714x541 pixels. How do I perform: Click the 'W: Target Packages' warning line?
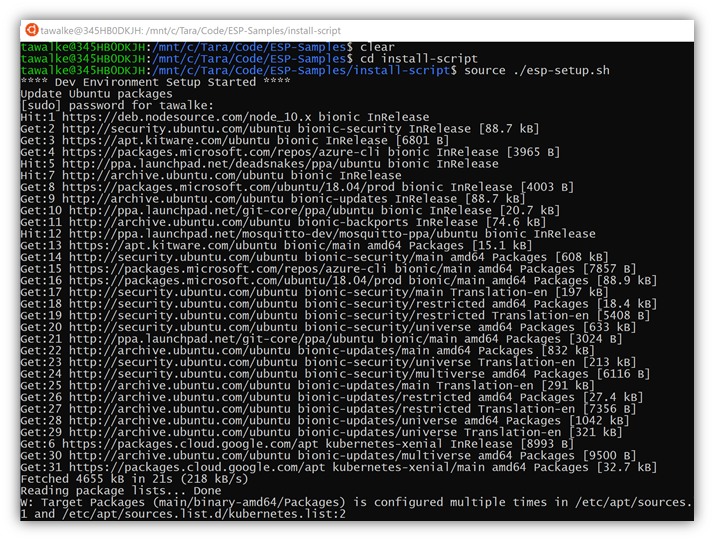point(357,503)
